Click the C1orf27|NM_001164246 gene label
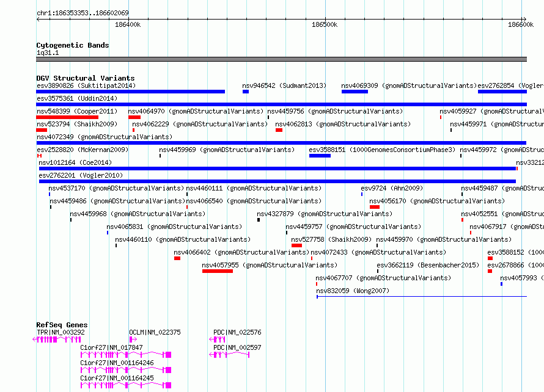The width and height of the screenshot is (544, 392). tap(117, 363)
